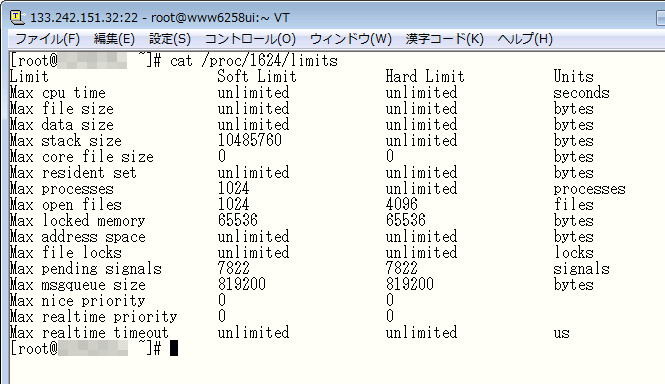Open the 編集(E) menu
The width and height of the screenshot is (665, 384).
114,39
